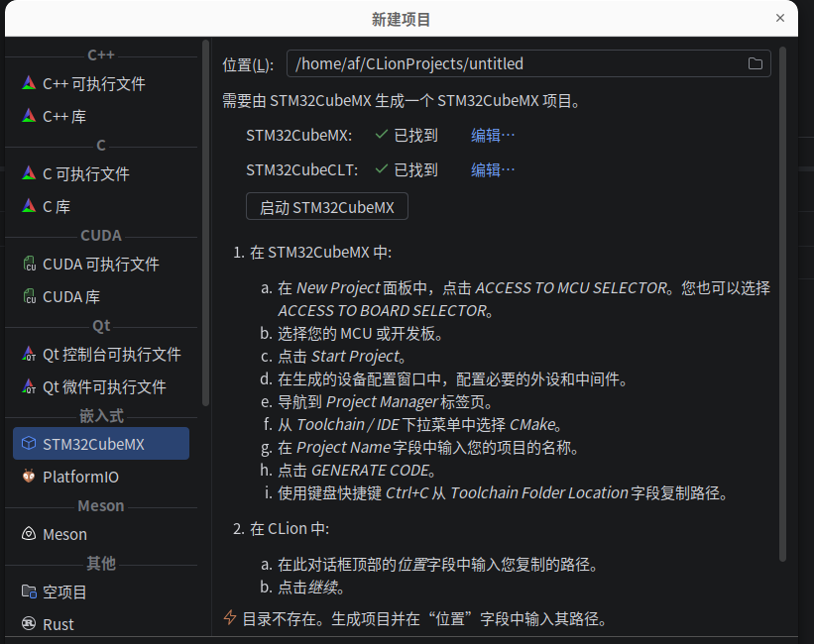Open folder browser in 位置 field
814x644 pixels.
(x=756, y=63)
